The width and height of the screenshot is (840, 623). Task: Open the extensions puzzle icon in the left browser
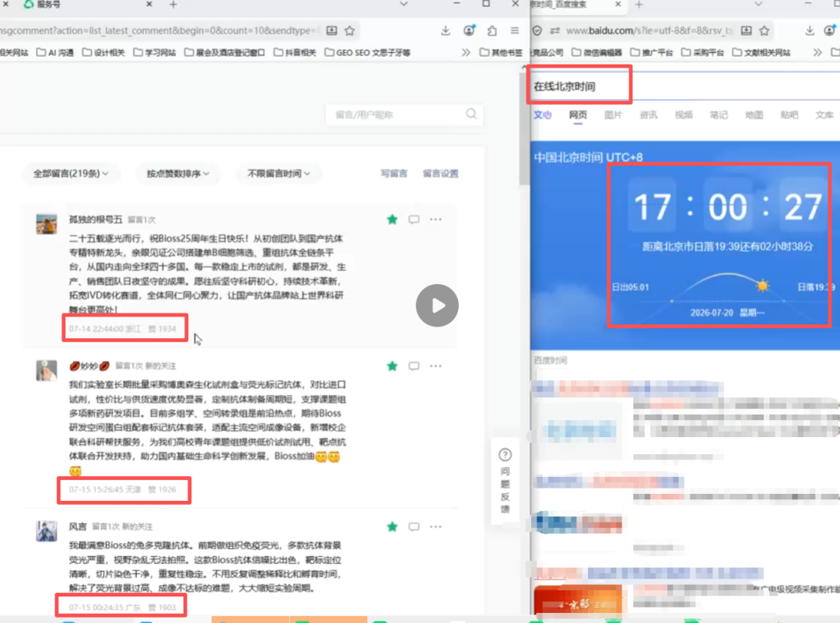[492, 30]
